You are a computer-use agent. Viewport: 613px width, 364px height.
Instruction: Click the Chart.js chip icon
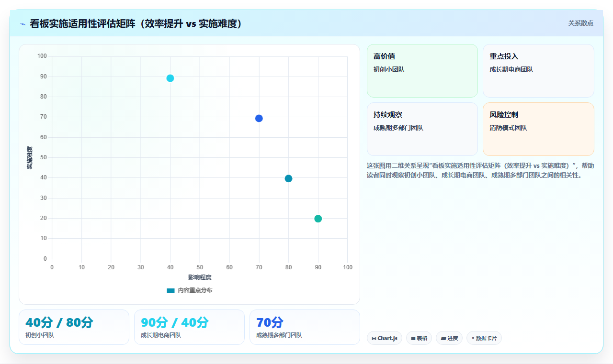[374, 338]
